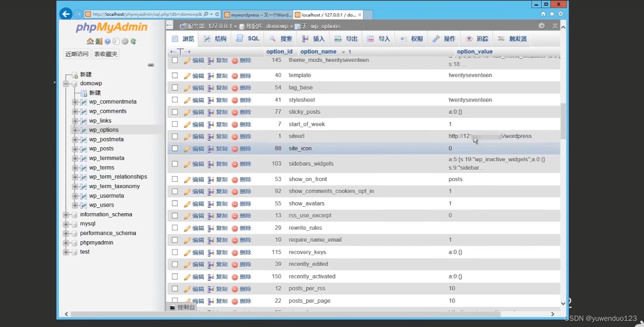Tick checkbox for rss_use_excerpt row

pyautogui.click(x=175, y=215)
